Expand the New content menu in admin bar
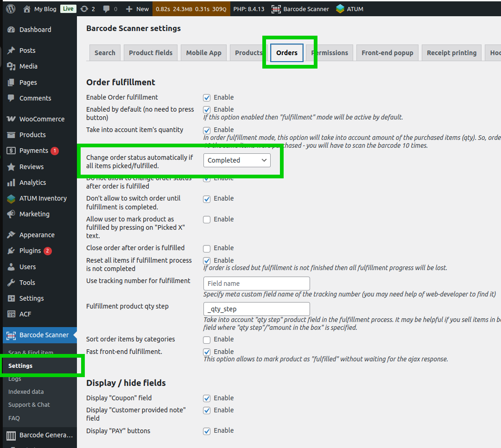The height and width of the screenshot is (448, 501). click(x=138, y=9)
